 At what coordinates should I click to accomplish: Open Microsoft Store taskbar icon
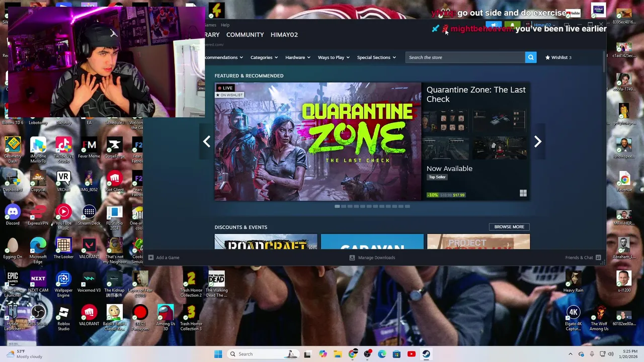click(396, 354)
